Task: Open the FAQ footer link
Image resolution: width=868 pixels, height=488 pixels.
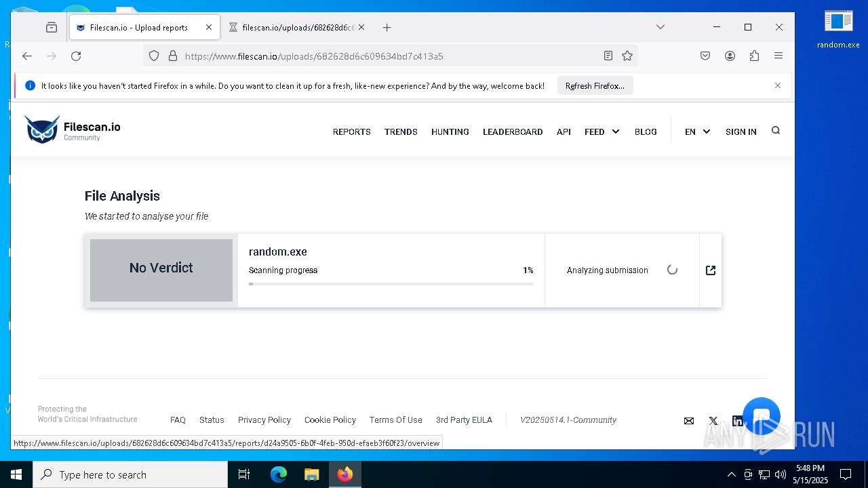Action: pos(178,420)
